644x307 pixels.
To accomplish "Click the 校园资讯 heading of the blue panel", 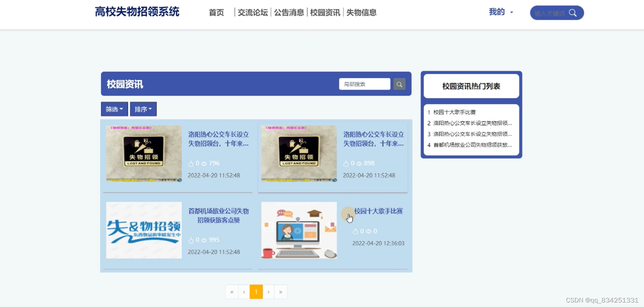I will coord(125,84).
